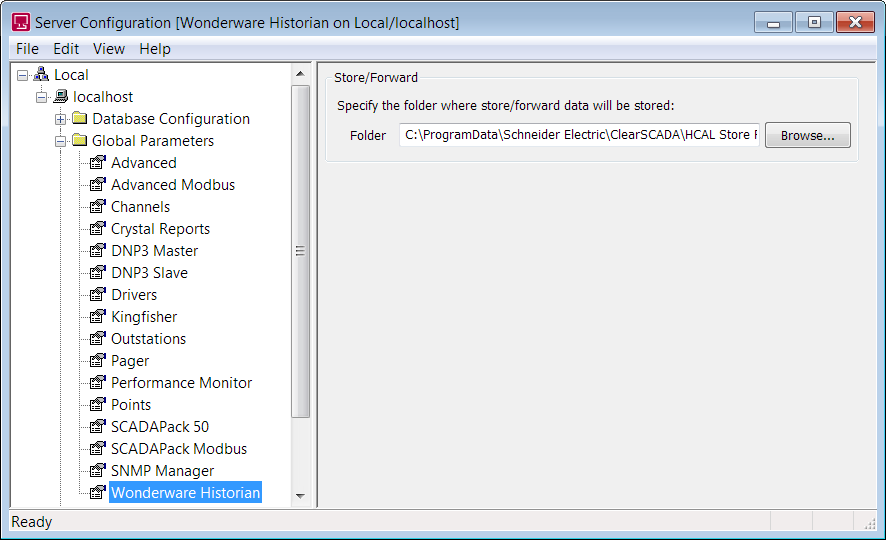Select the DNP3 Slave tree item

[149, 273]
